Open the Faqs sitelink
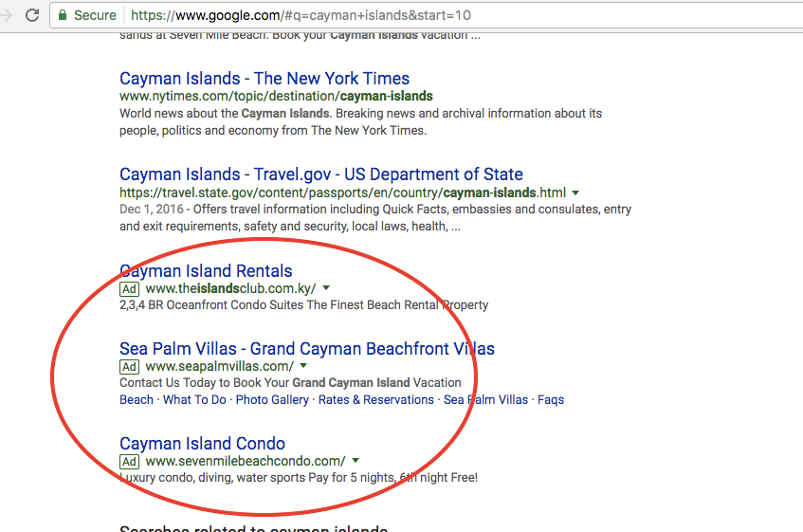The image size is (803, 532). 551,399
